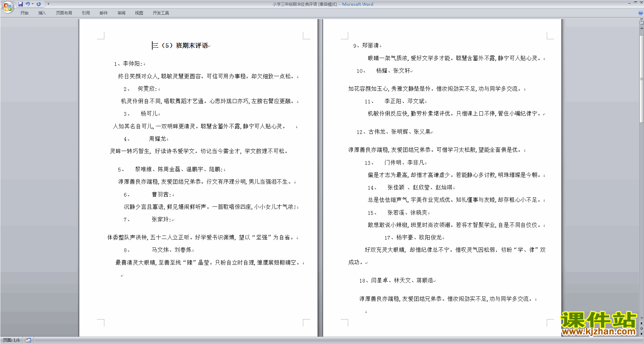Click the sentence starting 沉静少言且寡语

210,207
